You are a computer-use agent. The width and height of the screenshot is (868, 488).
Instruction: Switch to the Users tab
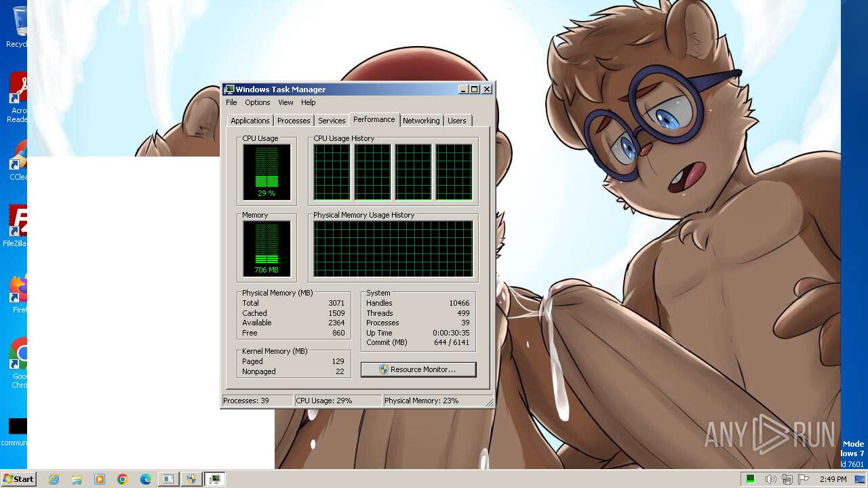point(457,121)
